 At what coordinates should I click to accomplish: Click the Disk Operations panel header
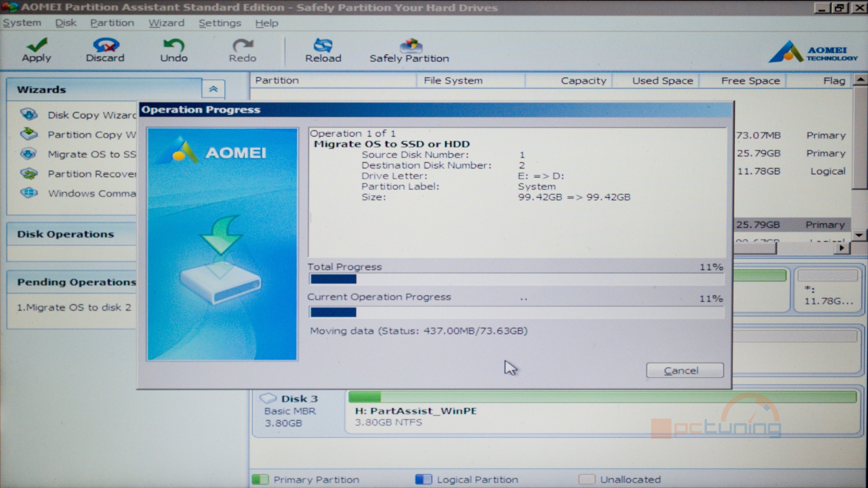click(x=72, y=234)
